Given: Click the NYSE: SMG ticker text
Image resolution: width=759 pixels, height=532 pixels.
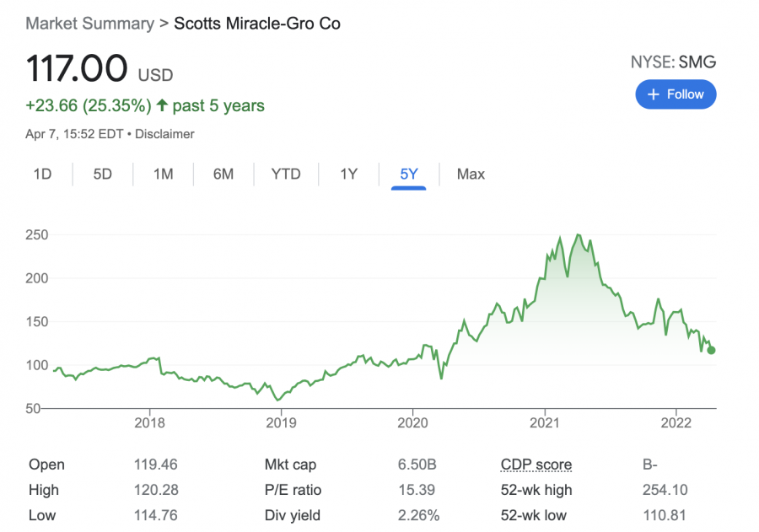Looking at the screenshot, I should pyautogui.click(x=673, y=62).
